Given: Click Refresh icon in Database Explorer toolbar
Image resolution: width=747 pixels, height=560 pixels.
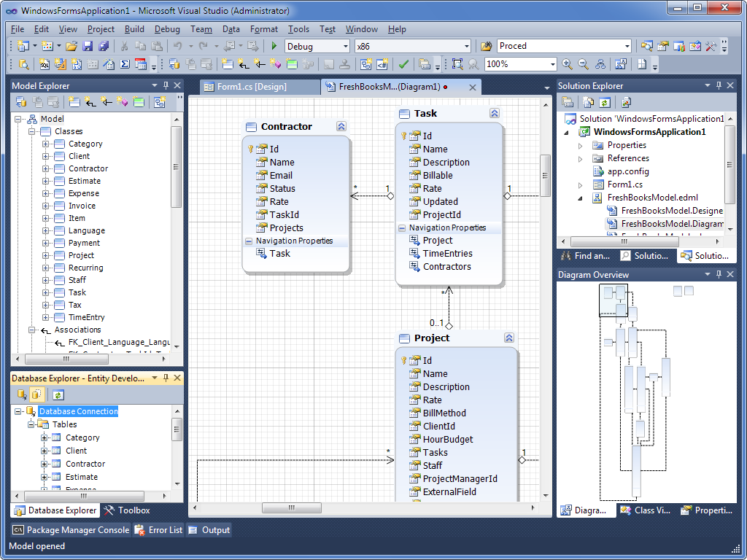Looking at the screenshot, I should pyautogui.click(x=58, y=394).
